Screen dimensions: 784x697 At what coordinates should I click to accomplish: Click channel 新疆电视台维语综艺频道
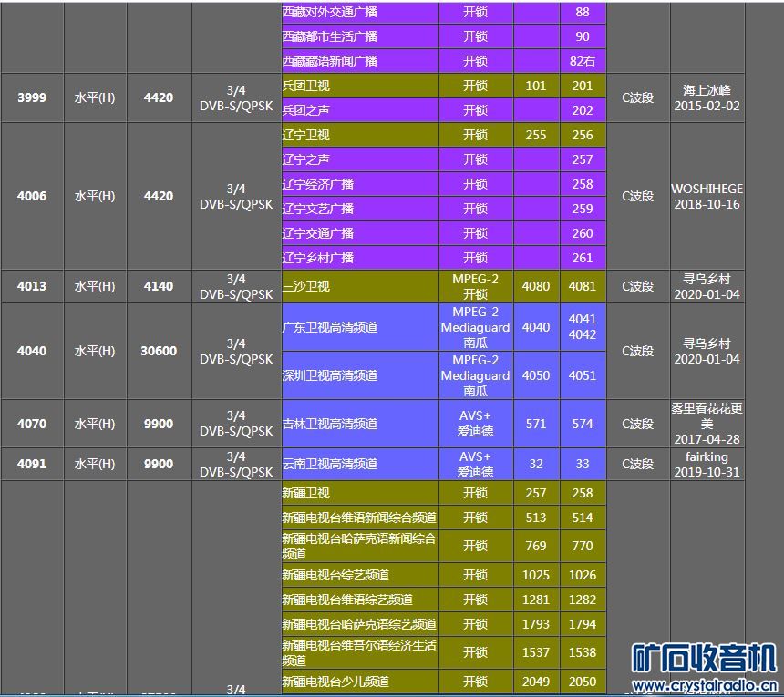point(360,600)
